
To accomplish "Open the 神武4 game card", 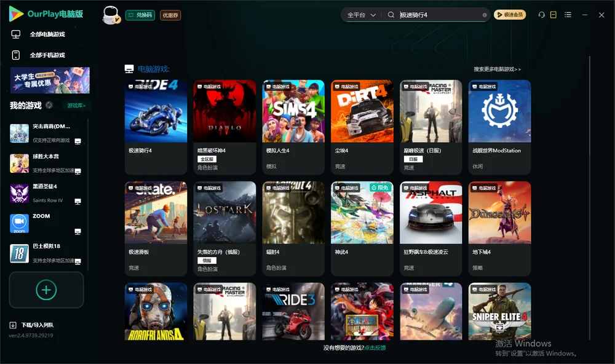I will click(362, 229).
